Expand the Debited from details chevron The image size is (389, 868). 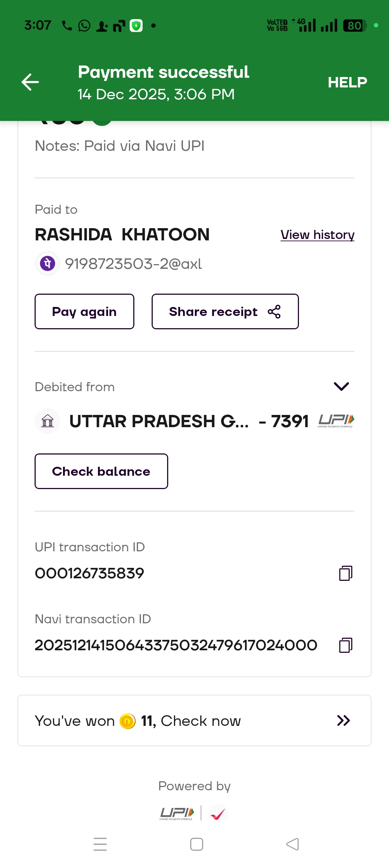pyautogui.click(x=341, y=386)
